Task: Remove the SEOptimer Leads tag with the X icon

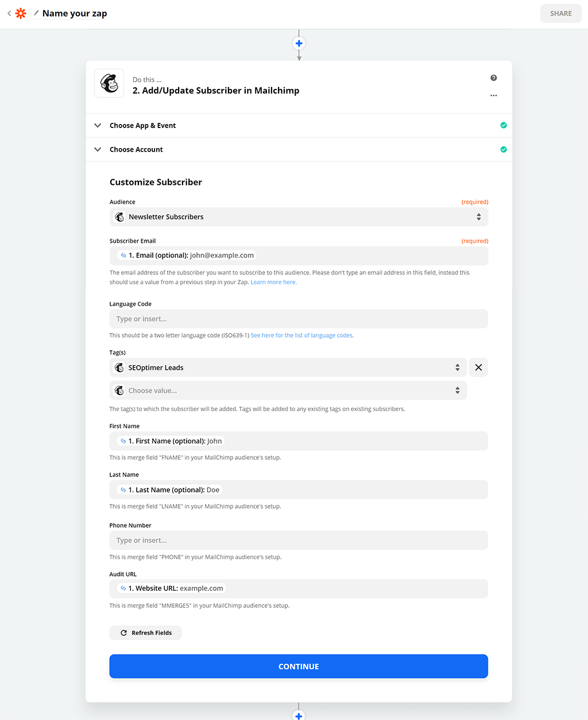Action: point(478,367)
